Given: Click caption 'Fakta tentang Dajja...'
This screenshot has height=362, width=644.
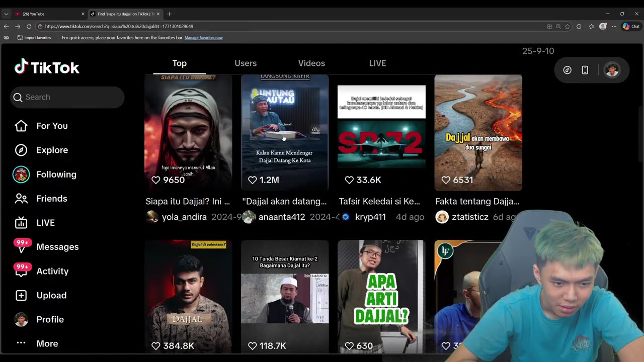Looking at the screenshot, I should pos(477,202).
